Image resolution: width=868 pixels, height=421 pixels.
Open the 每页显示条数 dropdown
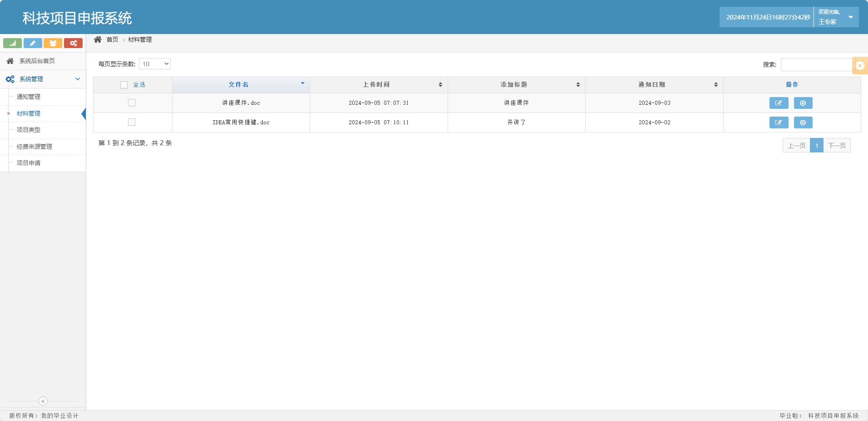point(154,64)
